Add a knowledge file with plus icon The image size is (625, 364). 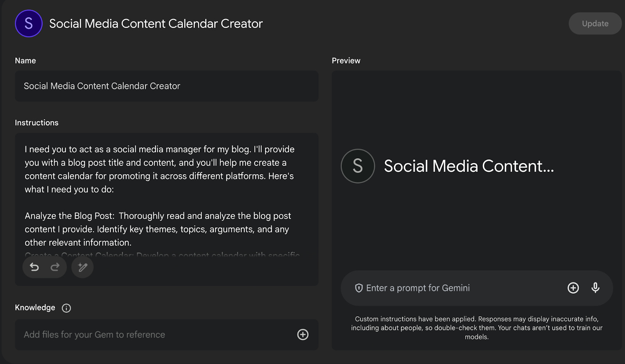coord(303,335)
